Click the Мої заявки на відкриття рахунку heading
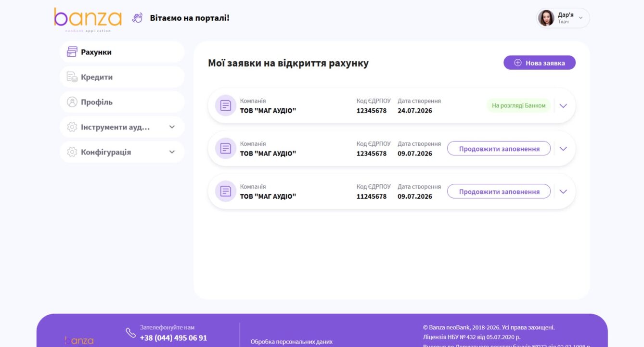Screen dimensions: 644x347 click(x=288, y=63)
